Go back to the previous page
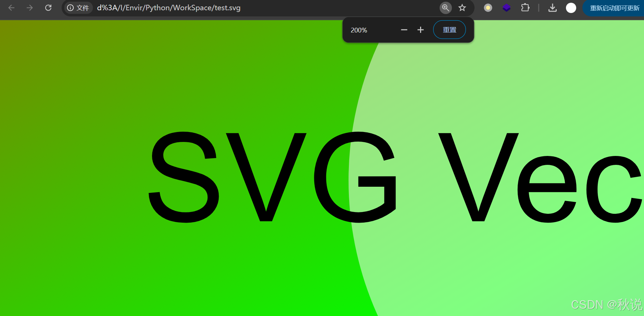The width and height of the screenshot is (644, 316). [11, 8]
